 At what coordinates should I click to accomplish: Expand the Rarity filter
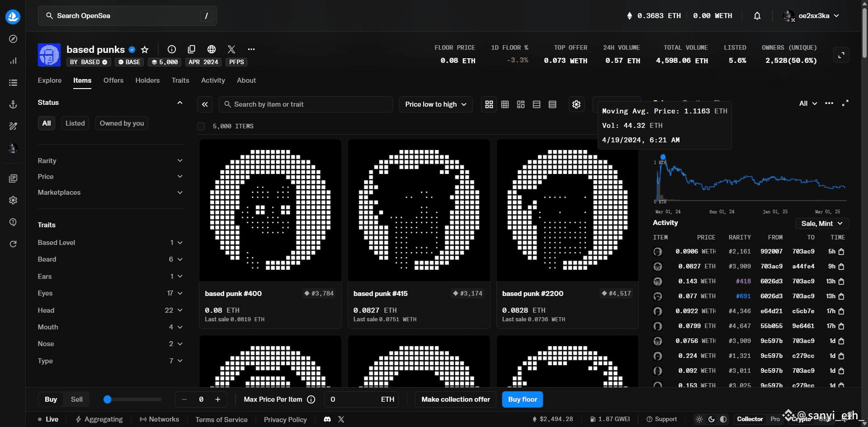111,161
